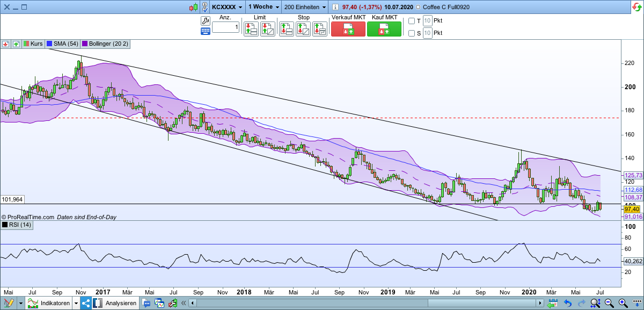Image resolution: width=644 pixels, height=310 pixels.
Task: Click the Anz. quantity input field
Action: click(225, 27)
